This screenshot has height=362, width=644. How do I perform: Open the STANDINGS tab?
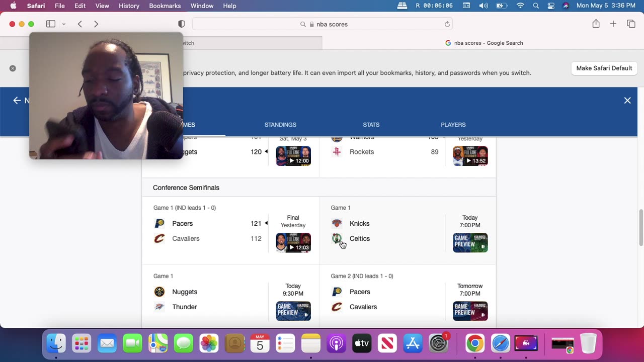[x=280, y=125]
